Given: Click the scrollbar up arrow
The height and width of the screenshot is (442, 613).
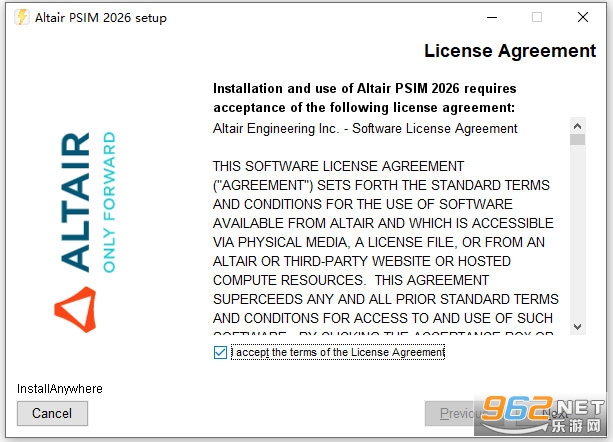Looking at the screenshot, I should click(577, 126).
